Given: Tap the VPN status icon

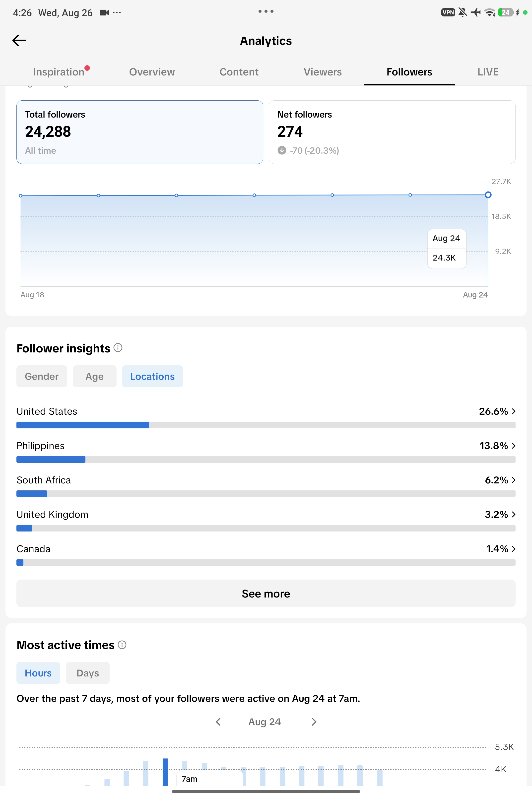Looking at the screenshot, I should 448,12.
